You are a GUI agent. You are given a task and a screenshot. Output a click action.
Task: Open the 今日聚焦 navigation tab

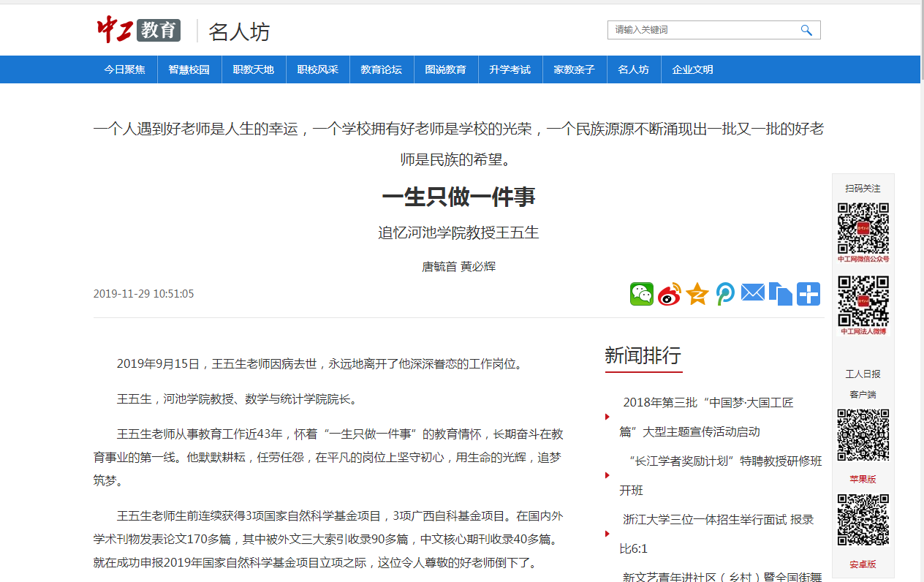tap(124, 69)
